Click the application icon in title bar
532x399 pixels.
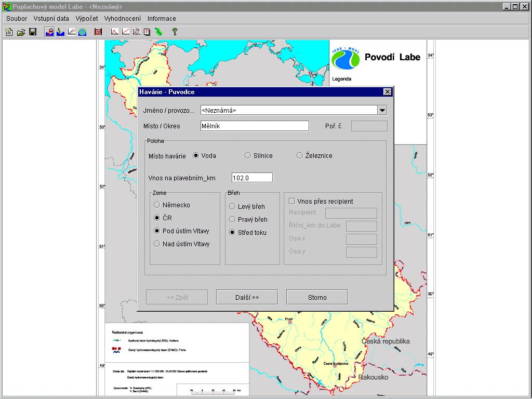tap(6, 6)
